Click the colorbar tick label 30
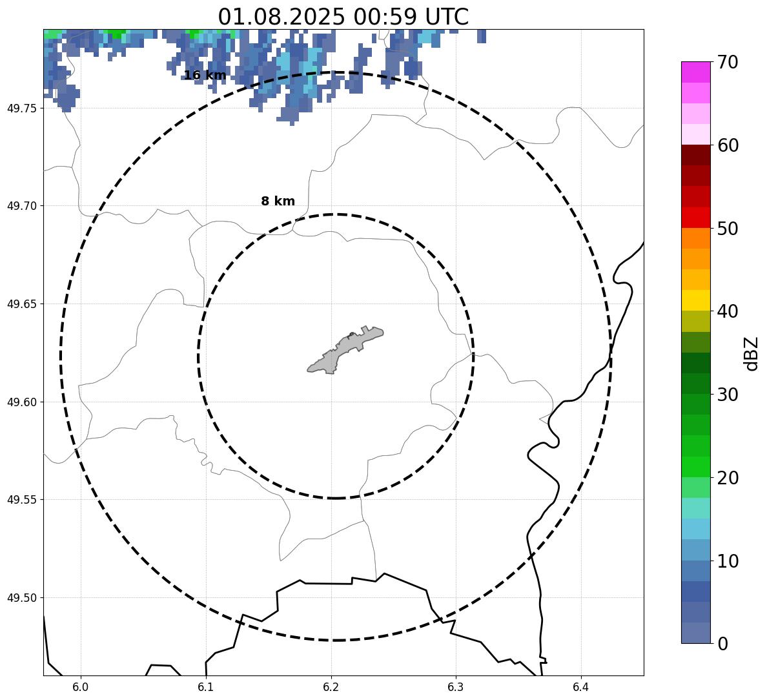Viewport: 767px width, 700px height. pos(728,395)
